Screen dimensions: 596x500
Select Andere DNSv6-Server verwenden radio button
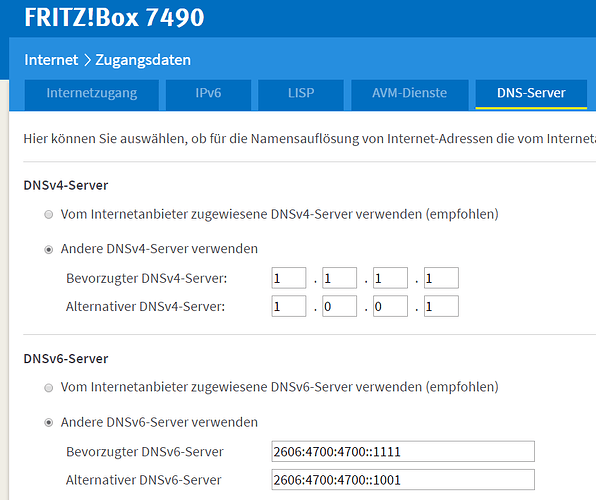(49, 423)
